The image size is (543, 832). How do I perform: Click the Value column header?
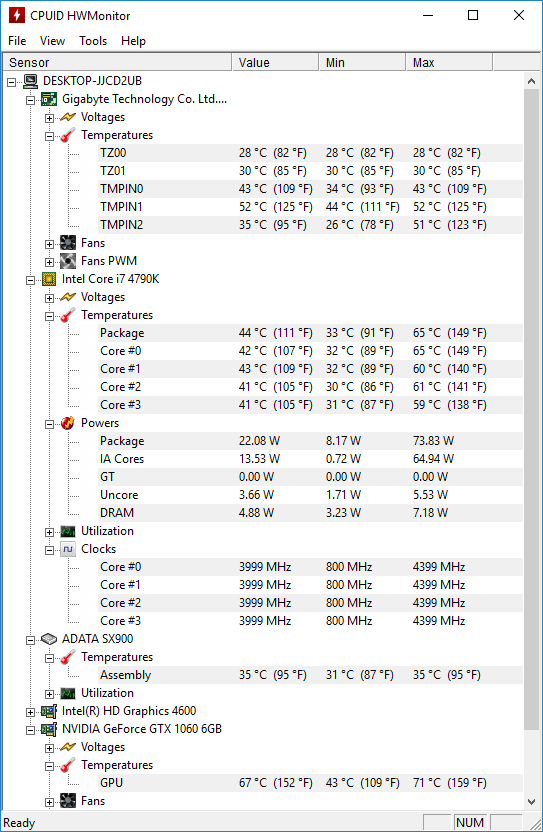pyautogui.click(x=275, y=63)
